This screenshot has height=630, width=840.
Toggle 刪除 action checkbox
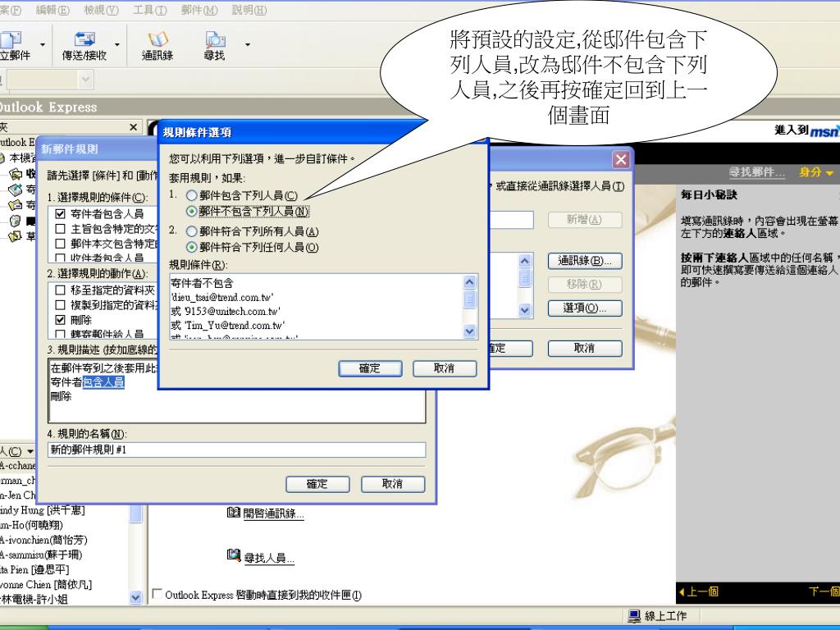click(x=61, y=320)
